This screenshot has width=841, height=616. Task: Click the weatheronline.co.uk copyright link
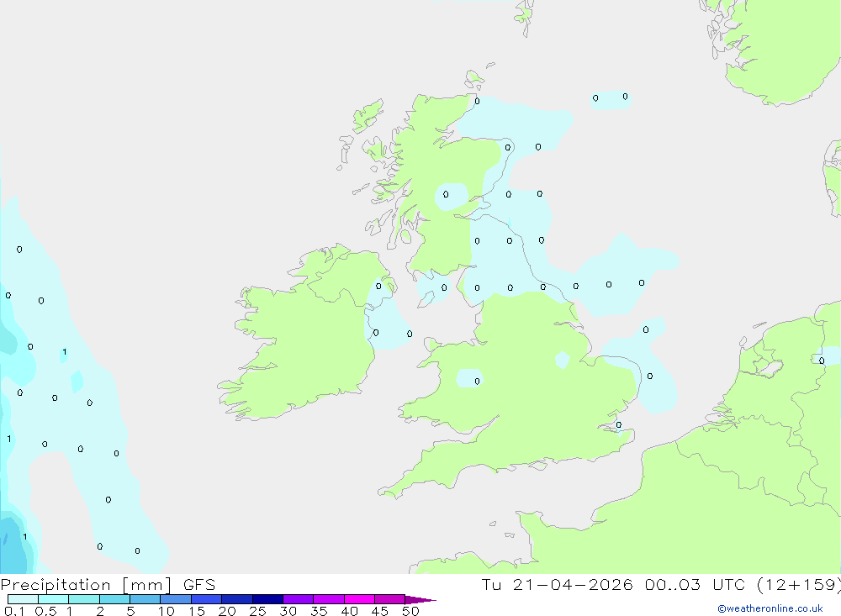(x=770, y=608)
